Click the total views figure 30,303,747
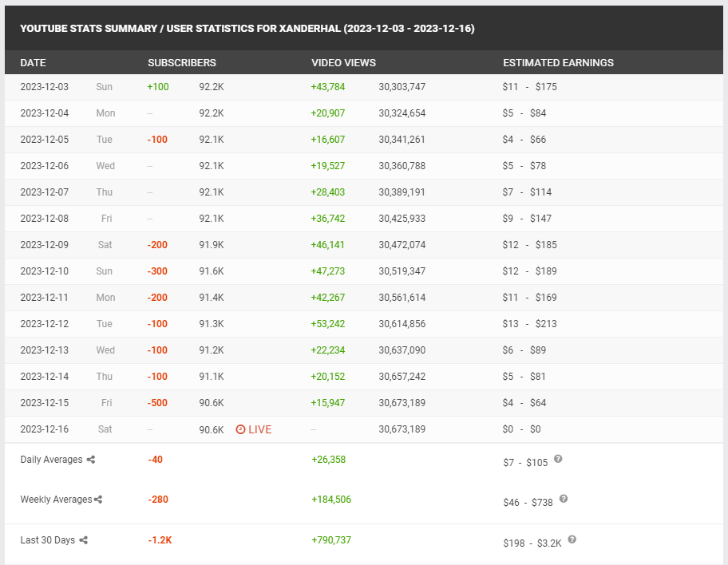Screen dimensions: 728x565 point(402,87)
